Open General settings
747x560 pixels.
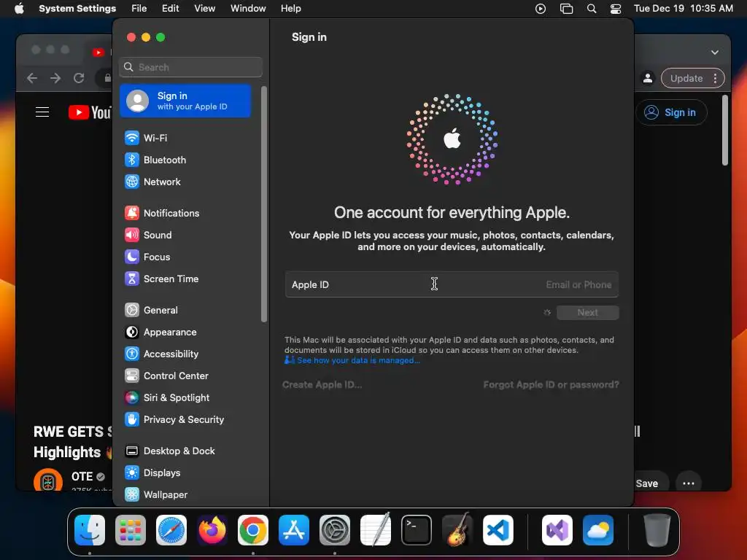(x=186, y=311)
